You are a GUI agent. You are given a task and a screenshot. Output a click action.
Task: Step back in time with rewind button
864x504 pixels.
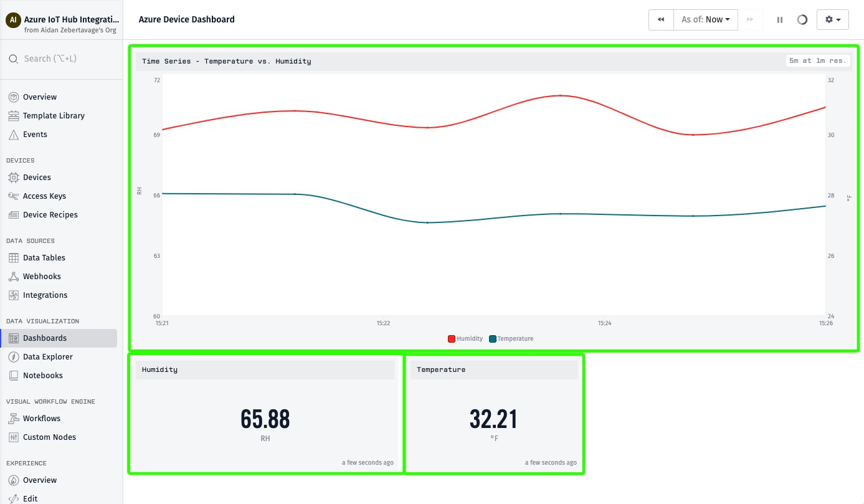coord(661,20)
